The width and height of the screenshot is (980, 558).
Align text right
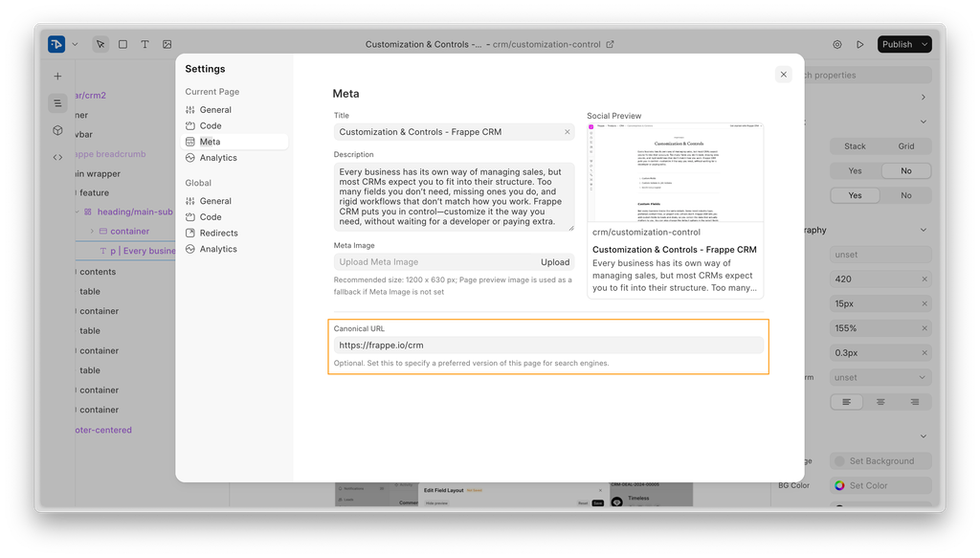coord(914,402)
